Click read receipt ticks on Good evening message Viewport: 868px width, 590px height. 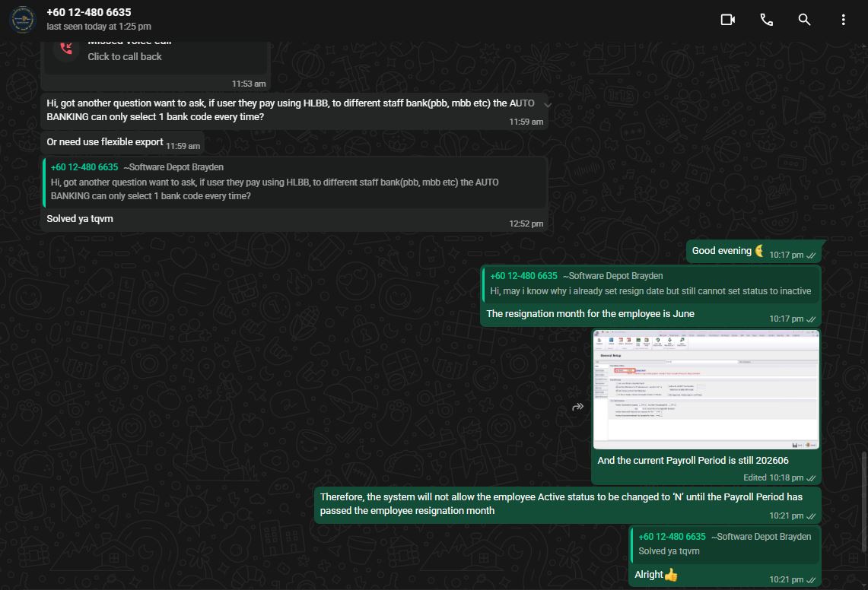click(811, 255)
